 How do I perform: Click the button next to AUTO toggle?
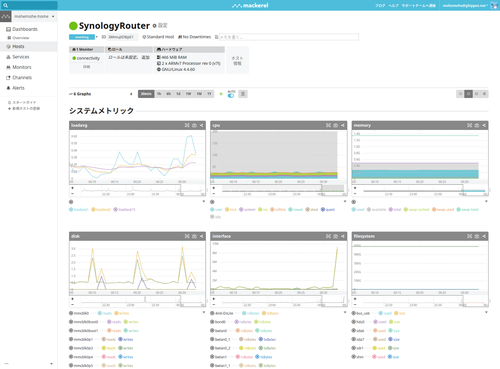pyautogui.click(x=243, y=94)
